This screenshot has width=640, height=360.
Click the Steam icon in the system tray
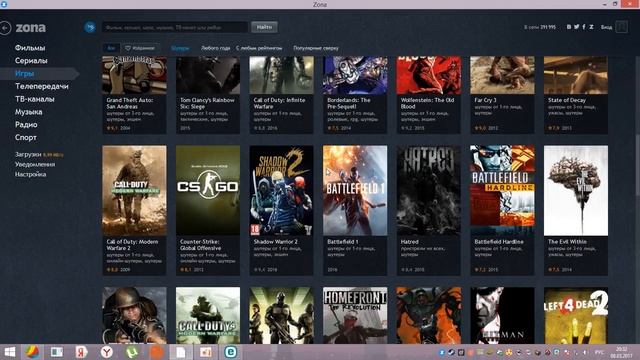[451, 352]
